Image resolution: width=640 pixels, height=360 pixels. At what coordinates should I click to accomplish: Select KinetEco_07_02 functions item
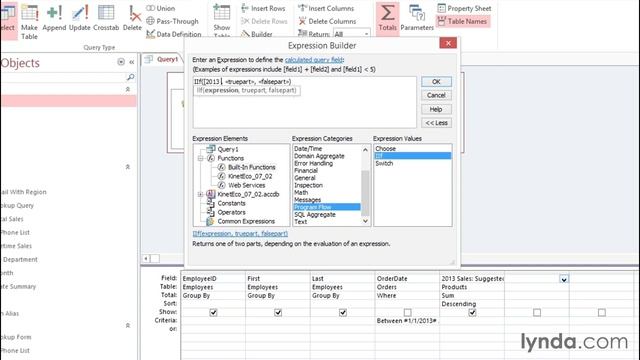(x=250, y=176)
